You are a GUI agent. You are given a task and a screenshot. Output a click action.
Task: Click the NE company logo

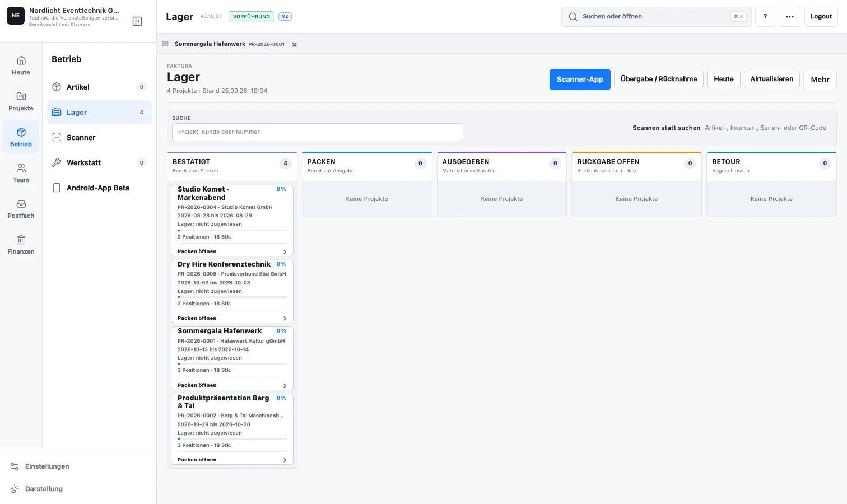tap(16, 16)
